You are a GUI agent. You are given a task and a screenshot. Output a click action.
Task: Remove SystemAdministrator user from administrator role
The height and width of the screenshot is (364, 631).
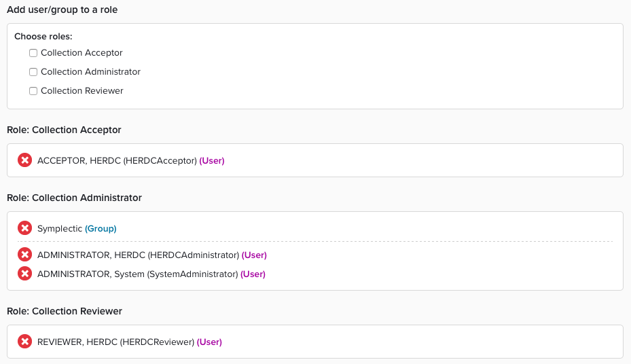coord(24,274)
